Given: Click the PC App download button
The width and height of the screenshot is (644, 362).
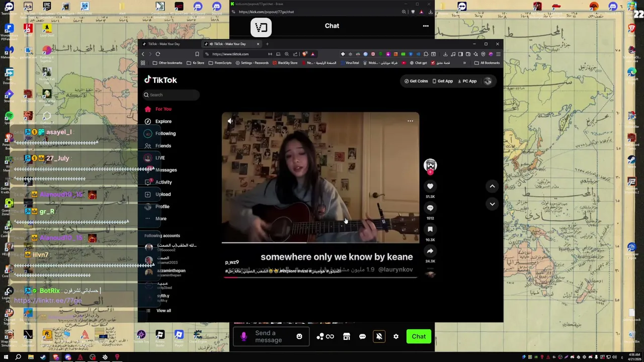Looking at the screenshot, I should point(467,81).
